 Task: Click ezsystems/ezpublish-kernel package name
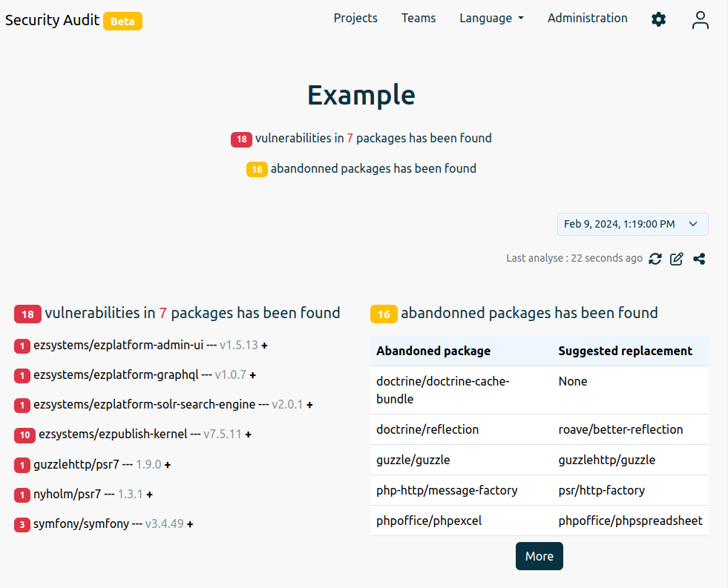click(x=113, y=434)
